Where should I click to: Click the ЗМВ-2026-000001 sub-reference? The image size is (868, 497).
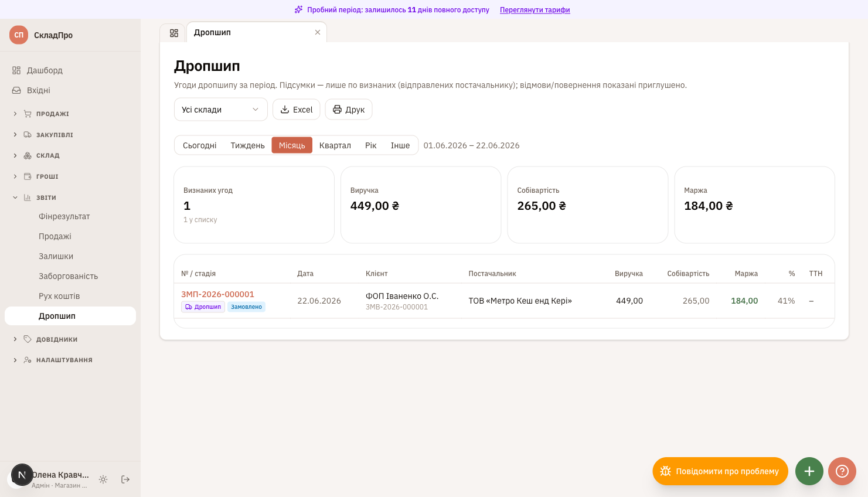(397, 307)
